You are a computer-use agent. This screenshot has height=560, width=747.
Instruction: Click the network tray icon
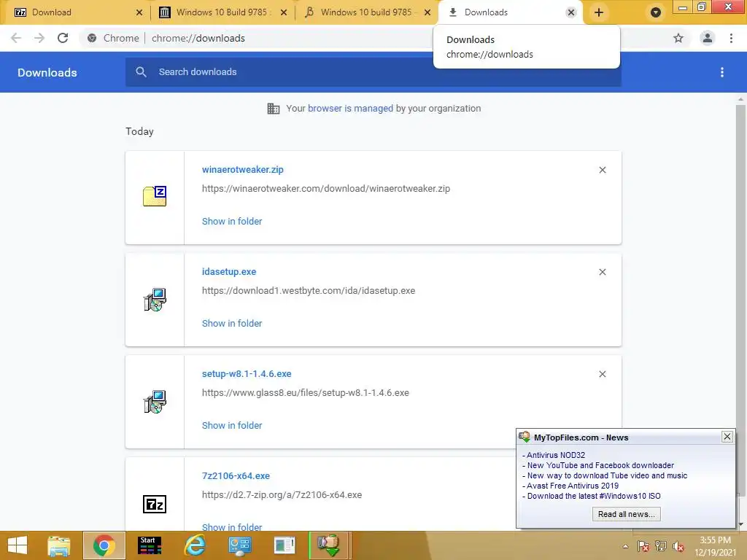tap(661, 546)
